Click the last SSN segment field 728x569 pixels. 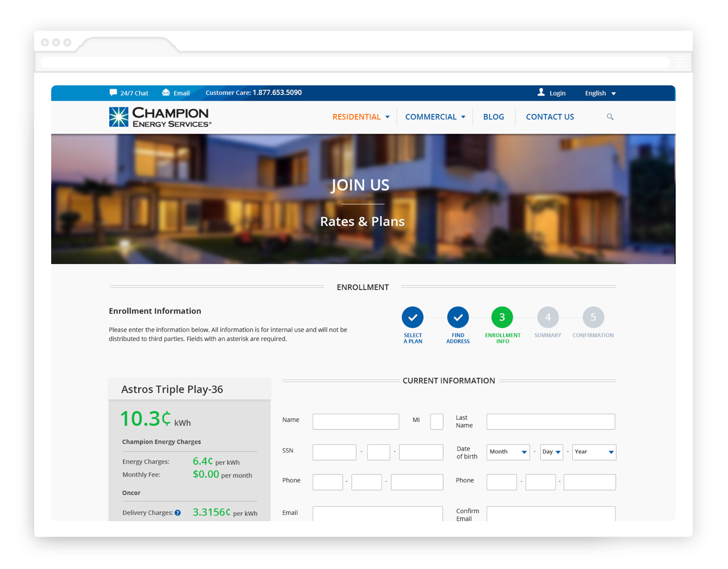[421, 452]
